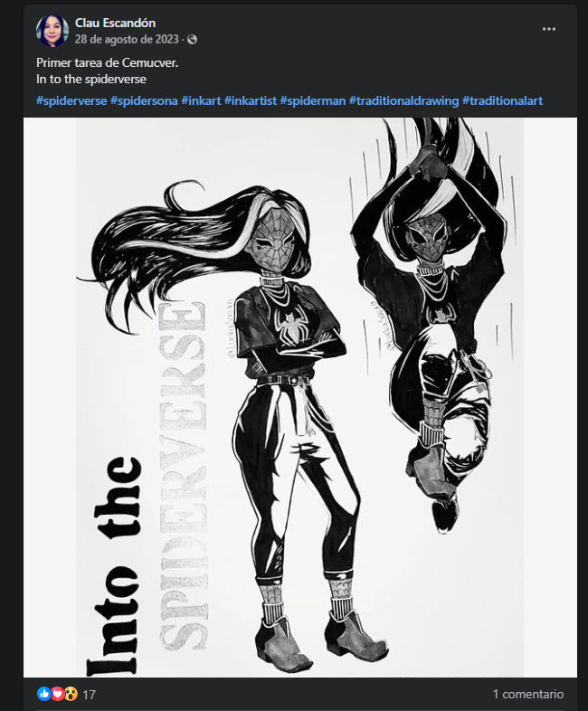Open the #inkartist hashtag
This screenshot has width=588, height=711.
coord(251,100)
